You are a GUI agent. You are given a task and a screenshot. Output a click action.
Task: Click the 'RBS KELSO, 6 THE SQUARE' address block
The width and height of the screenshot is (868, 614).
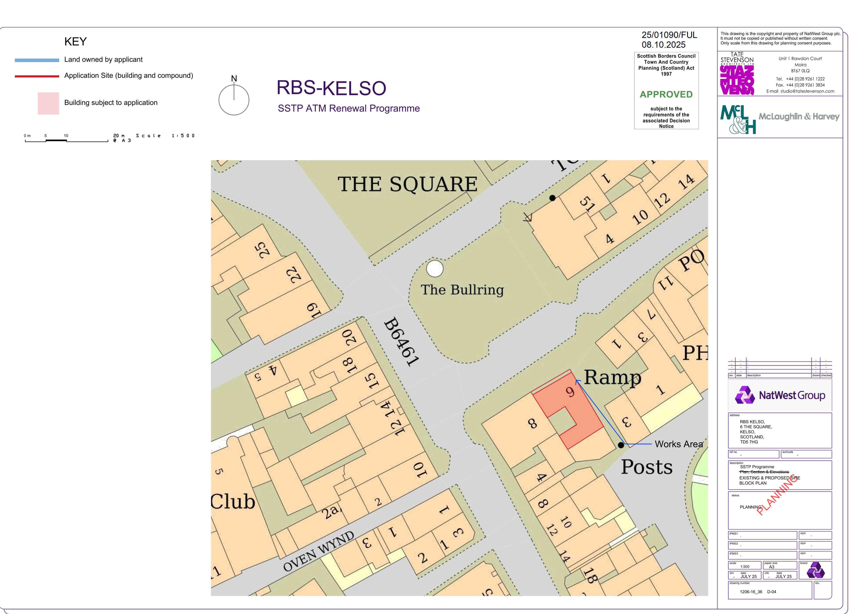click(x=756, y=432)
